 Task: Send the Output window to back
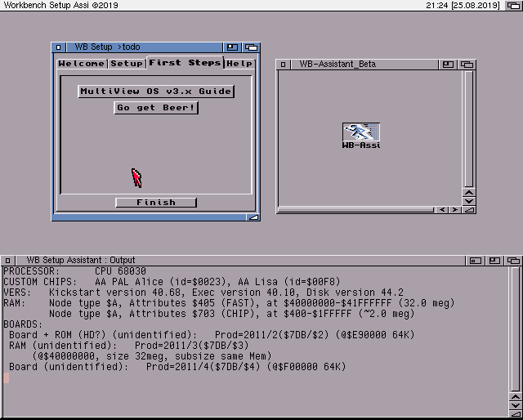(x=514, y=261)
